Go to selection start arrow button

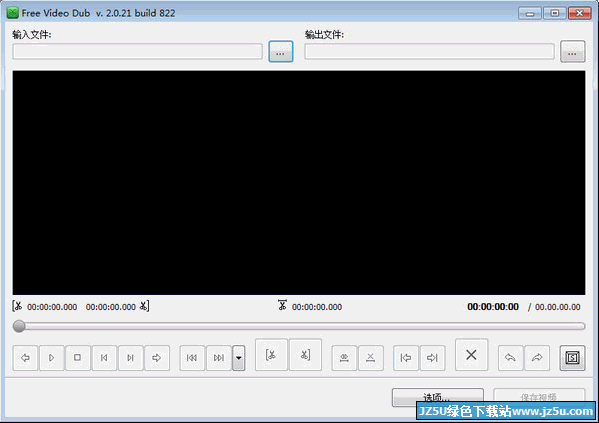pos(406,358)
